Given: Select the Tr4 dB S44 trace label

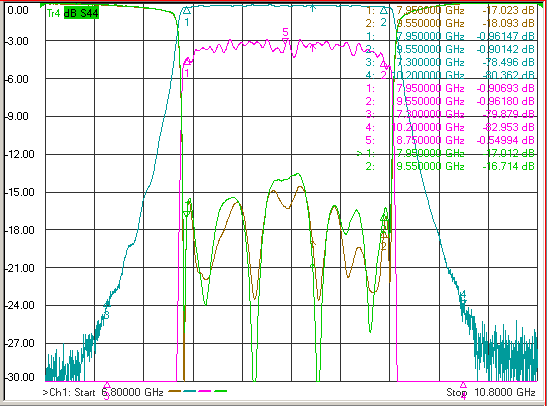Looking at the screenshot, I should coord(73,13).
